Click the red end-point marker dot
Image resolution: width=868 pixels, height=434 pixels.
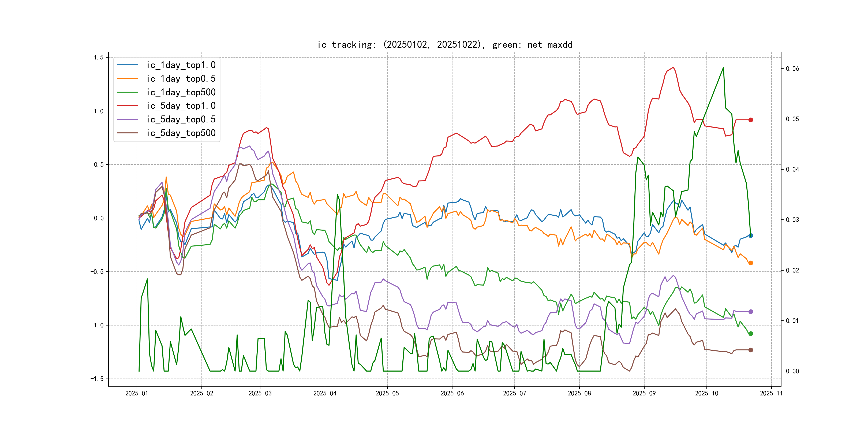coord(751,120)
